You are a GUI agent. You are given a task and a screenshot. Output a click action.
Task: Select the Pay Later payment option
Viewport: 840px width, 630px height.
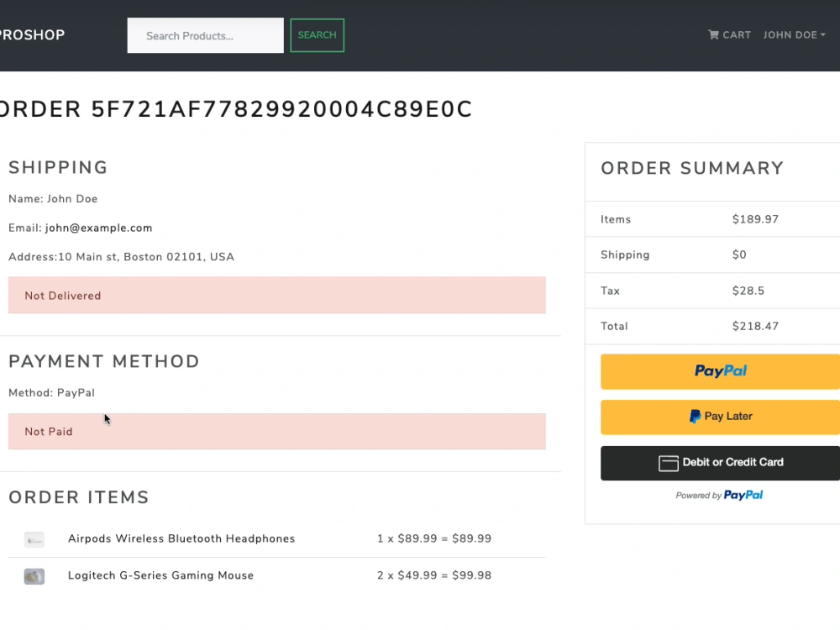click(719, 417)
